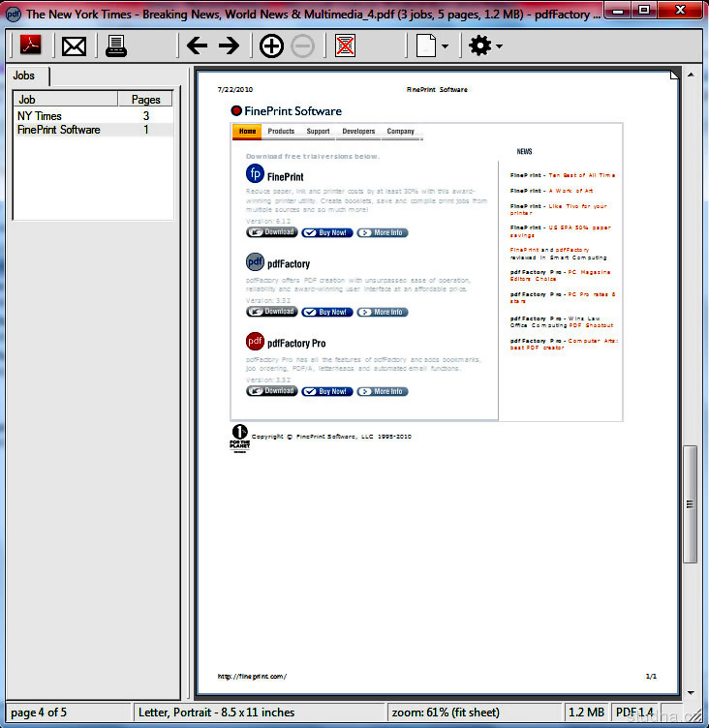Click the 7/22/2010 date header
Screen dimensions: 709x728
tap(235, 90)
